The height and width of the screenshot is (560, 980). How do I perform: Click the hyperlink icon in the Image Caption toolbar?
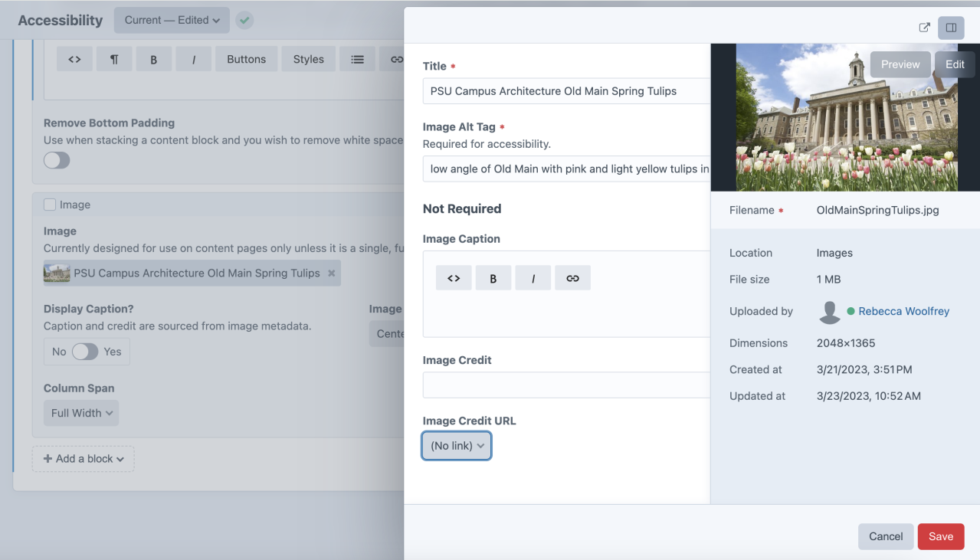coord(573,277)
